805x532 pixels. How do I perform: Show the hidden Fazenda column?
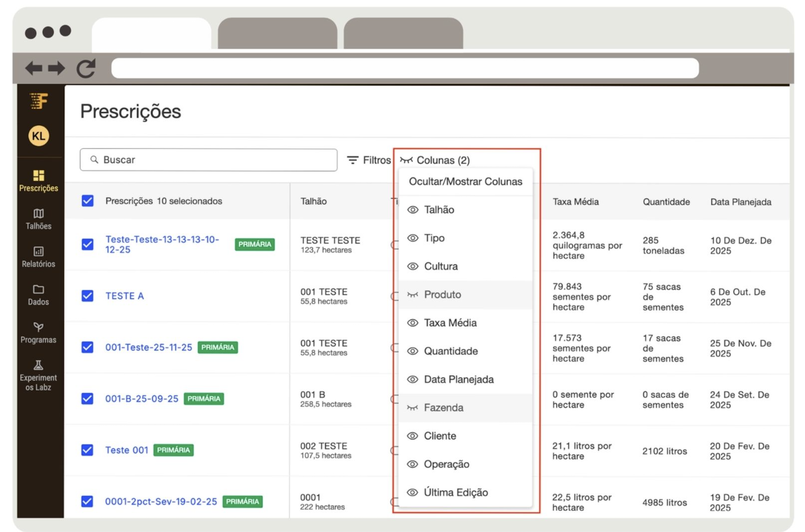412,407
